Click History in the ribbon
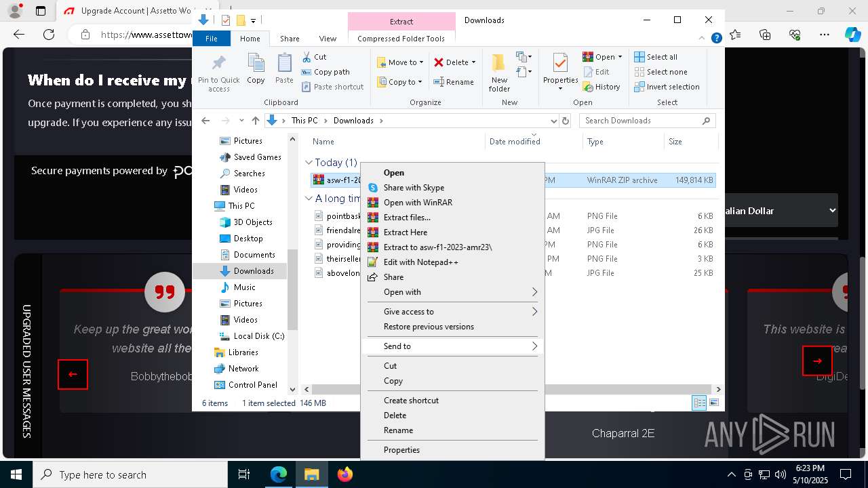Viewport: 868px width, 488px height. coord(601,87)
